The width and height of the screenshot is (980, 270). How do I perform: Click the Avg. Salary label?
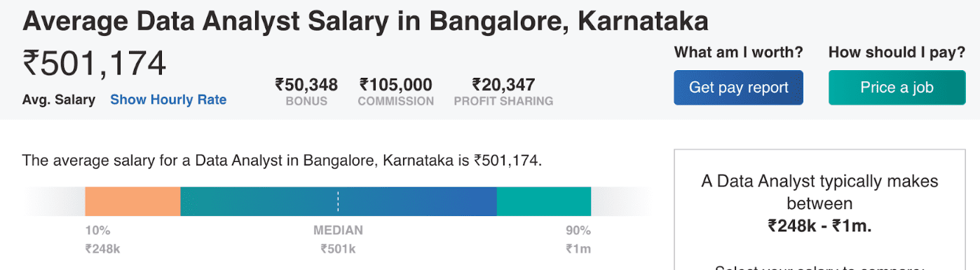[x=59, y=100]
